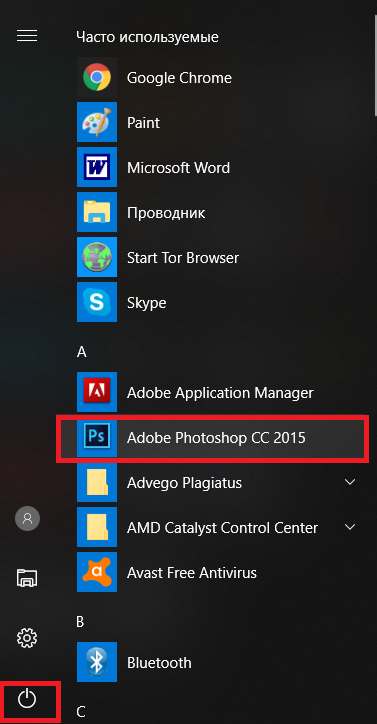Click the Google Chrome label

(179, 78)
